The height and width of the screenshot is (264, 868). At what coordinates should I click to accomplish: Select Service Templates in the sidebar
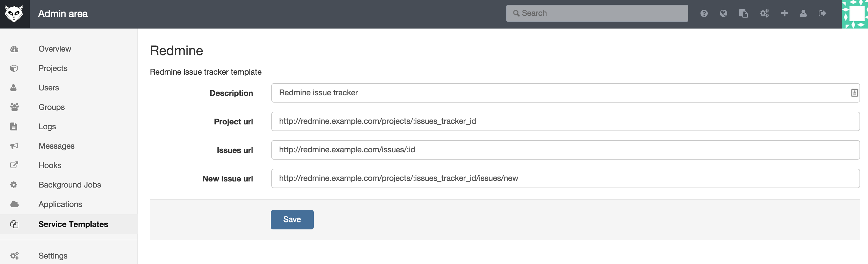(73, 224)
